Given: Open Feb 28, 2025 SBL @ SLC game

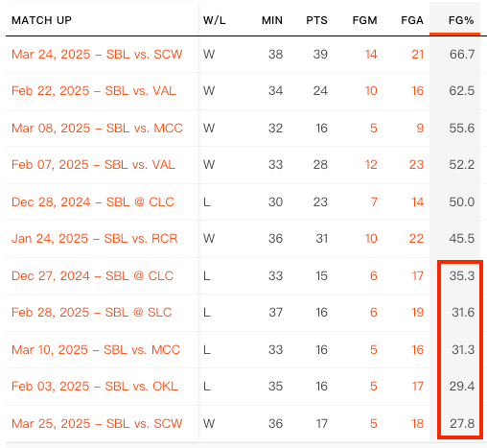Looking at the screenshot, I should pyautogui.click(x=91, y=313).
